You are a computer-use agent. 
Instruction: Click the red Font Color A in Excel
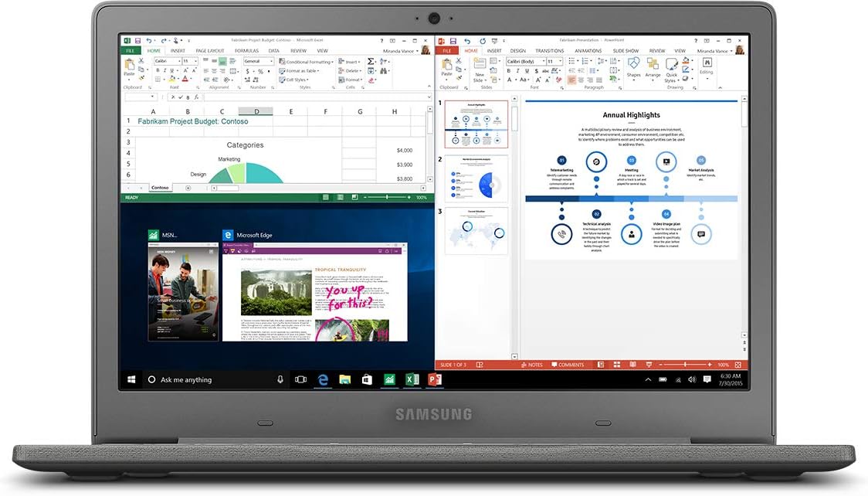185,79
